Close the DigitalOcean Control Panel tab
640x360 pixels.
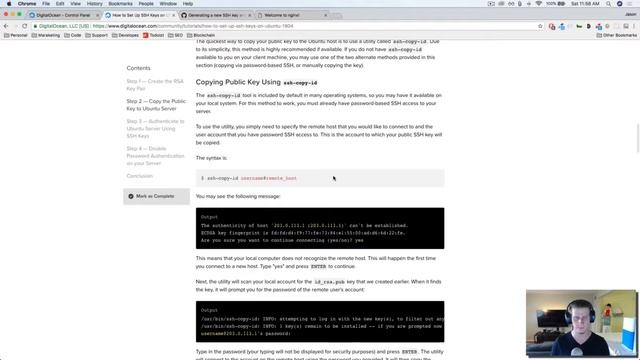(97, 15)
